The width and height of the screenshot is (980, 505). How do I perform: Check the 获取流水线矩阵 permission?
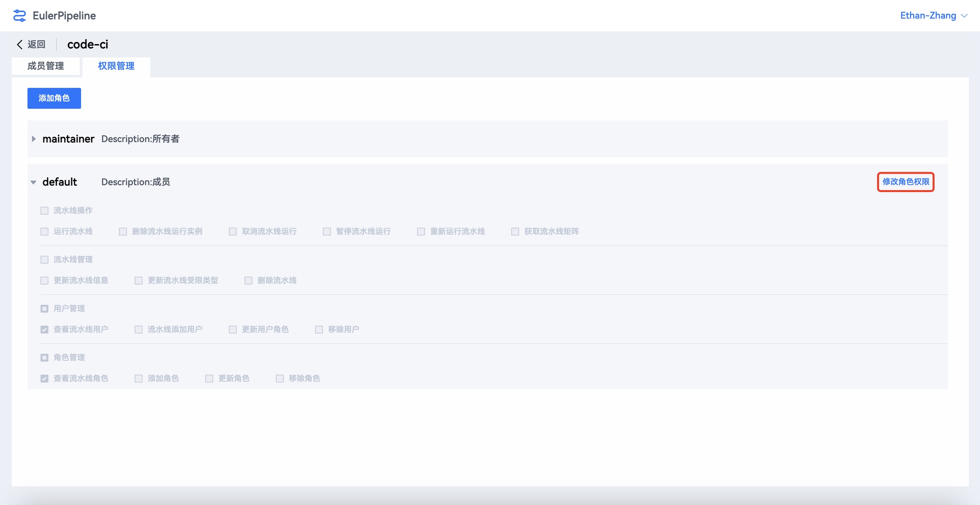point(515,231)
